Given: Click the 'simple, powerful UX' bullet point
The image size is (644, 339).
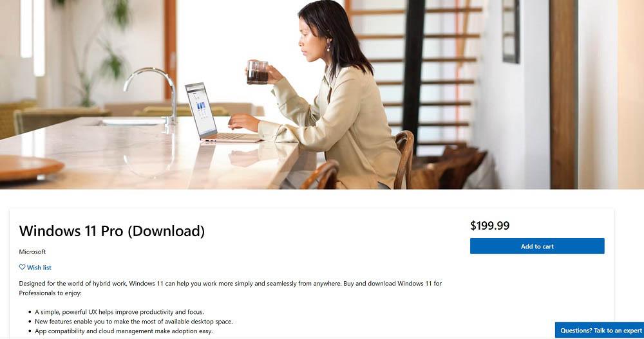Looking at the screenshot, I should point(119,312).
